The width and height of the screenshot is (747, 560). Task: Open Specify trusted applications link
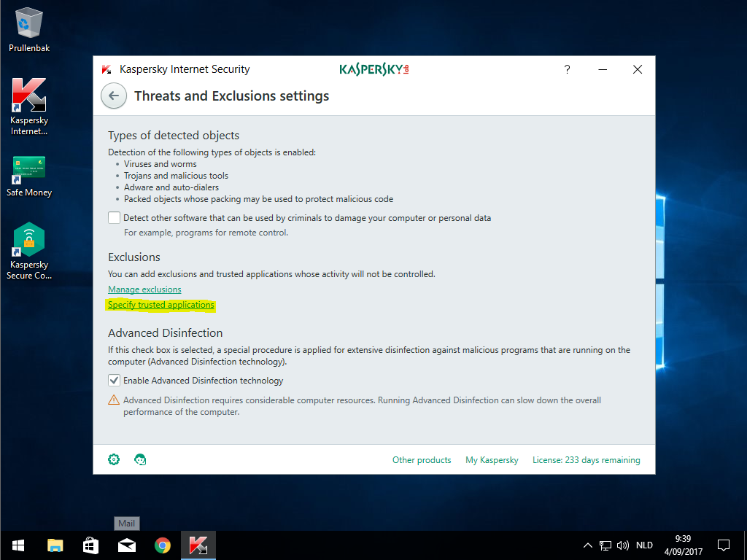coord(161,305)
